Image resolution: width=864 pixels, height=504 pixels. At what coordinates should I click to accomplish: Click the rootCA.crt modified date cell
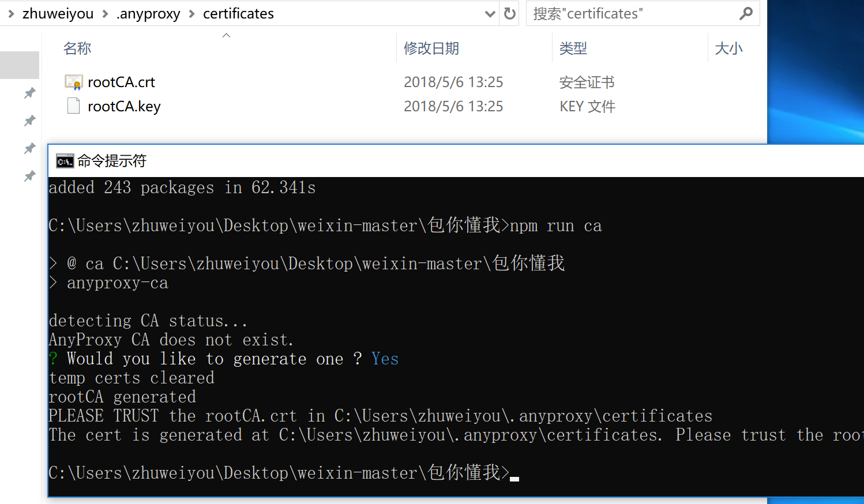pos(453,82)
